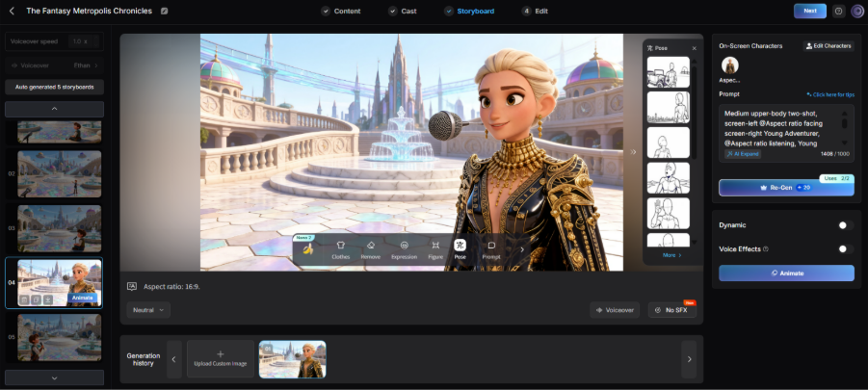
Task: Select storyboard 03 thumbnail
Action: click(x=59, y=228)
